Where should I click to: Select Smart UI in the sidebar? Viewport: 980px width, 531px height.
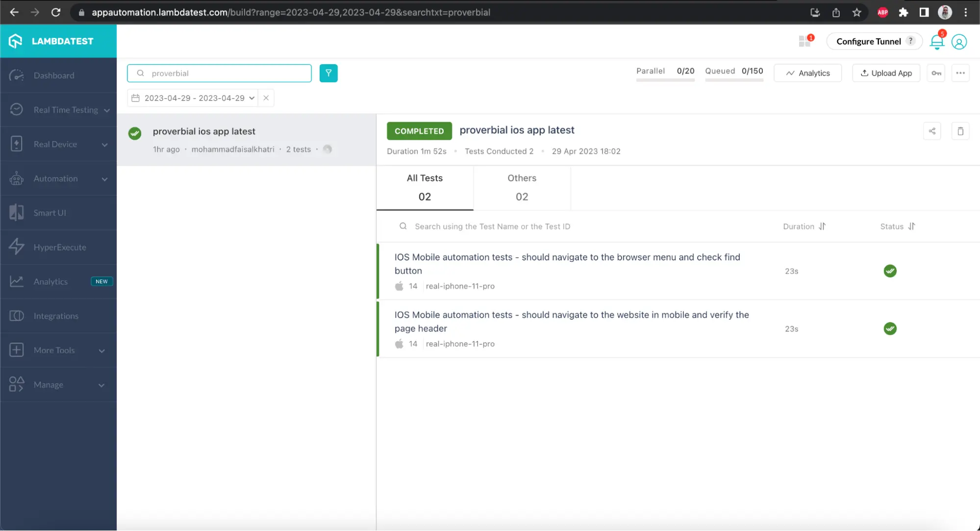[50, 212]
